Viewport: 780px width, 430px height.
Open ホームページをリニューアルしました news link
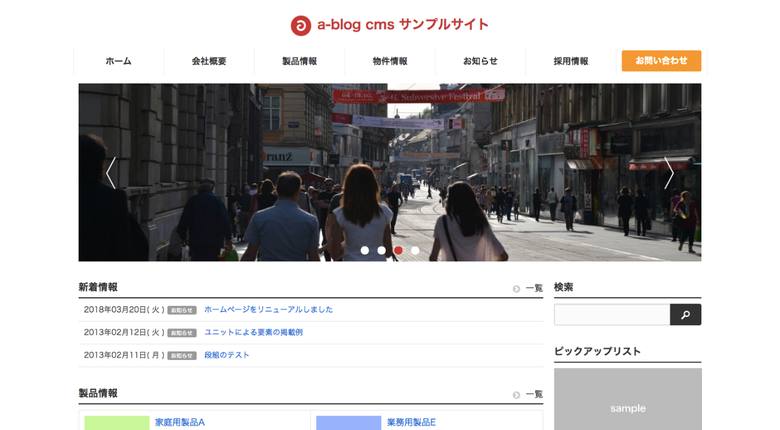268,310
